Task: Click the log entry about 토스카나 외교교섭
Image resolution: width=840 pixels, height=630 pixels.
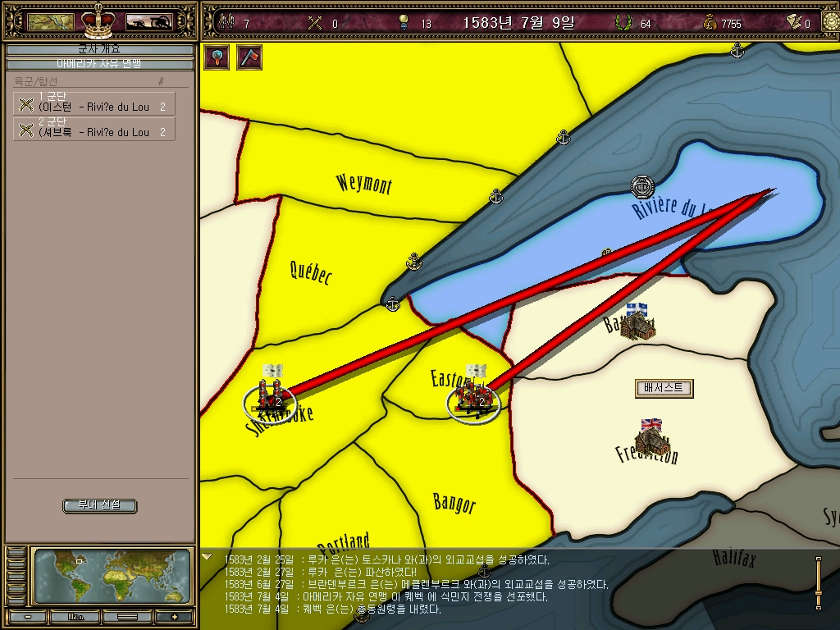Action: (387, 559)
